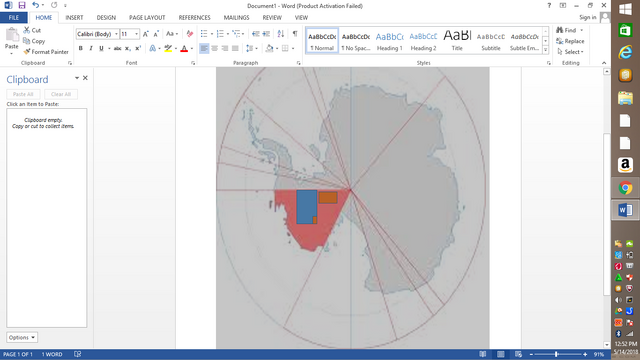Screen dimensions: 640x360
Task: Open Find search
Action: [567, 30]
